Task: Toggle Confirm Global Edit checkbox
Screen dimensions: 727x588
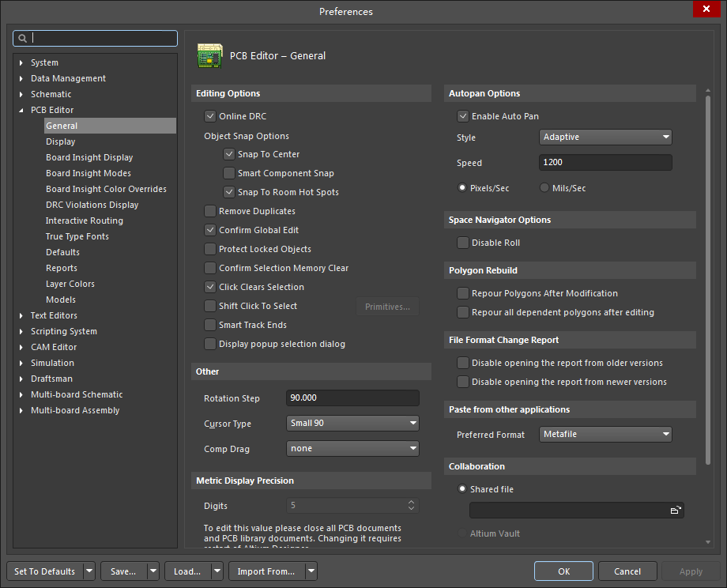Action: (x=210, y=230)
